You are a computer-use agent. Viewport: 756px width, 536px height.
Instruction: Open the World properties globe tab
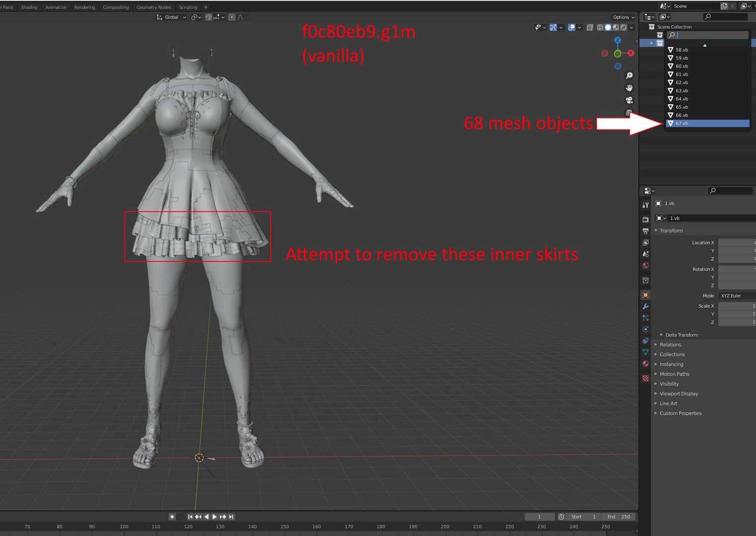point(645,266)
